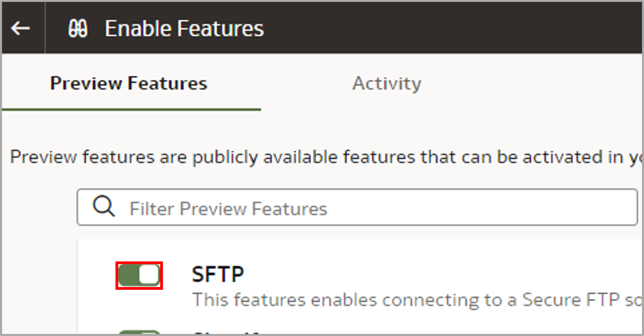
Task: Click the green underline beneath Preview Features
Action: (x=131, y=111)
